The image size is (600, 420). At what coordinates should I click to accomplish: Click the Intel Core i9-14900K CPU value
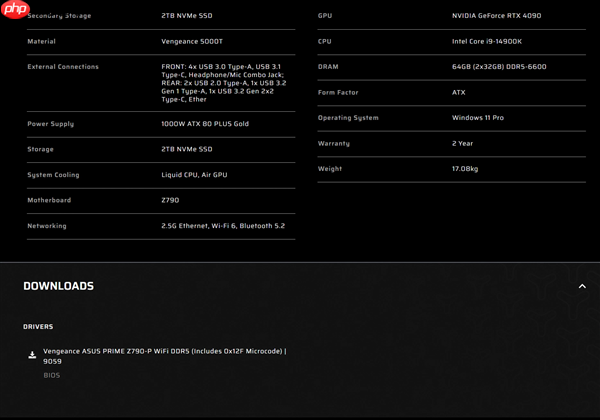[486, 42]
